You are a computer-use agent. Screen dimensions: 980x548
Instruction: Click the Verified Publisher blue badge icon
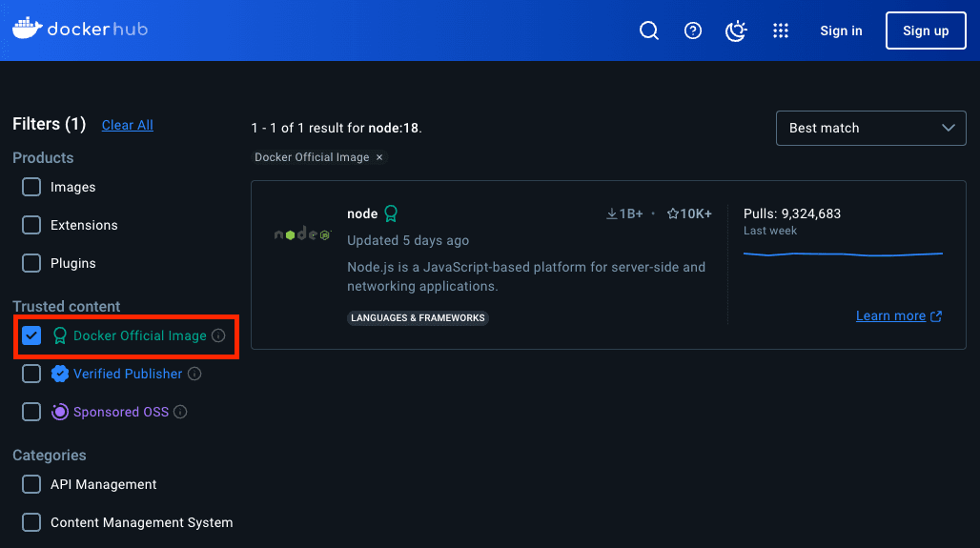(x=59, y=374)
